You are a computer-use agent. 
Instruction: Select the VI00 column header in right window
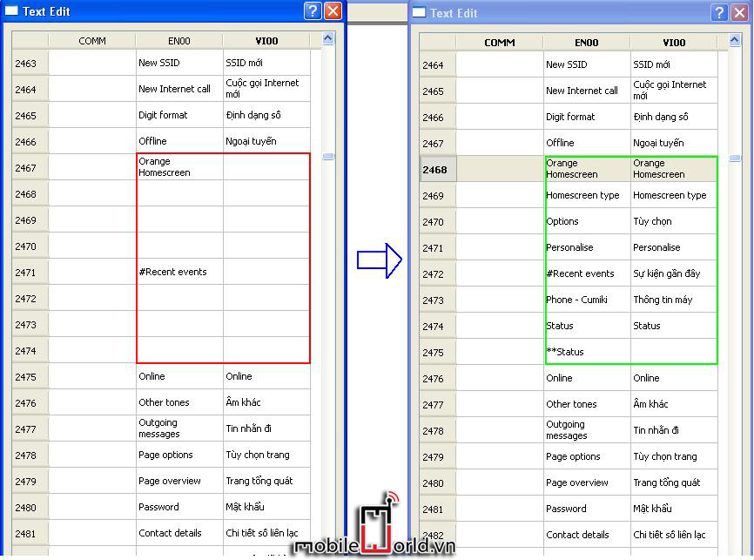pos(674,43)
